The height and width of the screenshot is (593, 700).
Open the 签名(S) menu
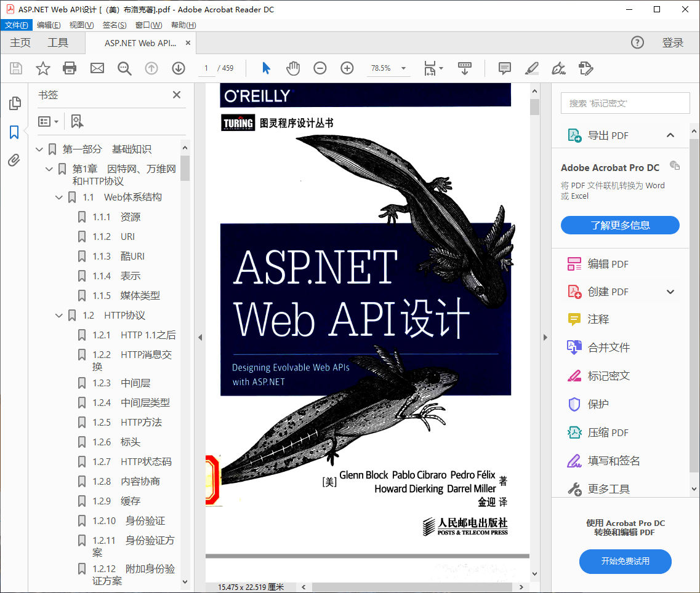[115, 25]
